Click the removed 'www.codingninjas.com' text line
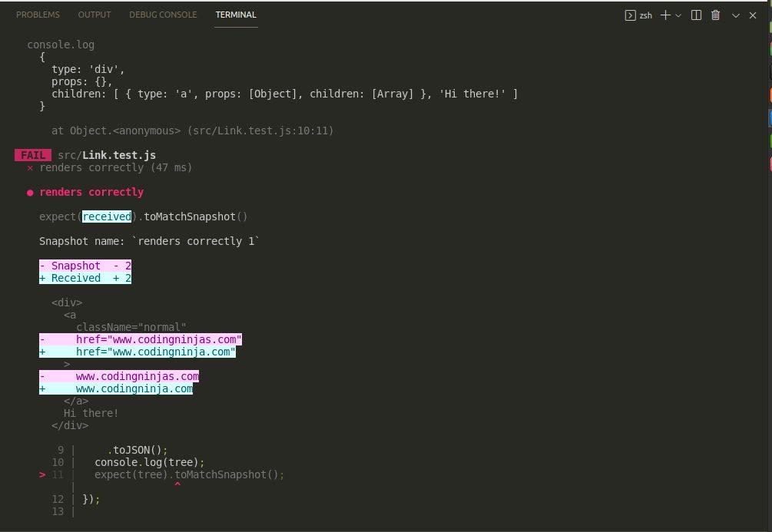 119,376
